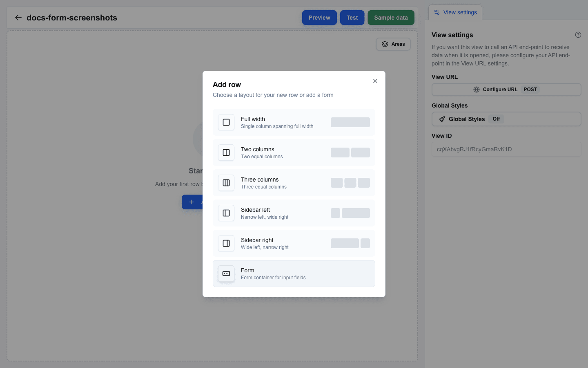Click the Two columns layout icon

coord(226,153)
